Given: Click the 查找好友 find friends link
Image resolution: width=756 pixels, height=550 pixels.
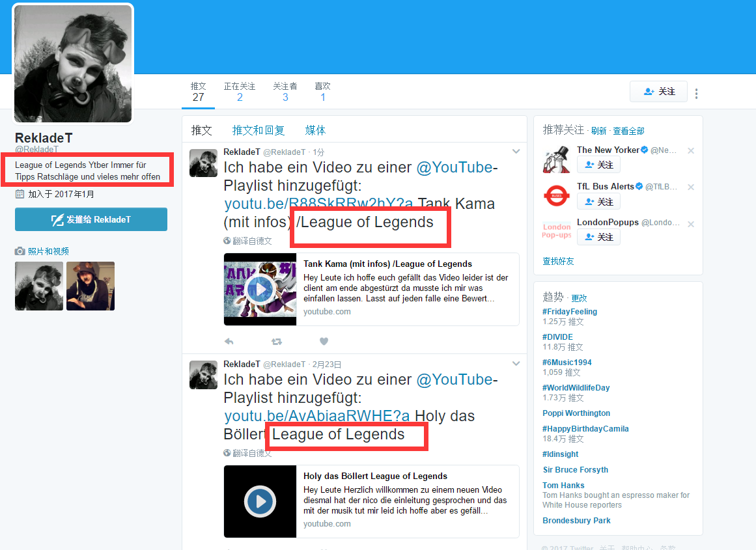Looking at the screenshot, I should 558,261.
